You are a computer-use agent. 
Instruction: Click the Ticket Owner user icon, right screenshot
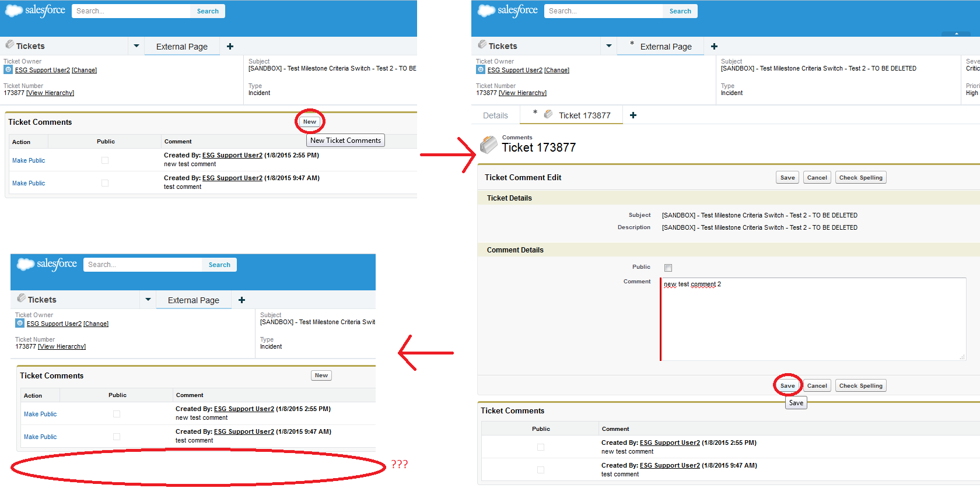[x=481, y=69]
